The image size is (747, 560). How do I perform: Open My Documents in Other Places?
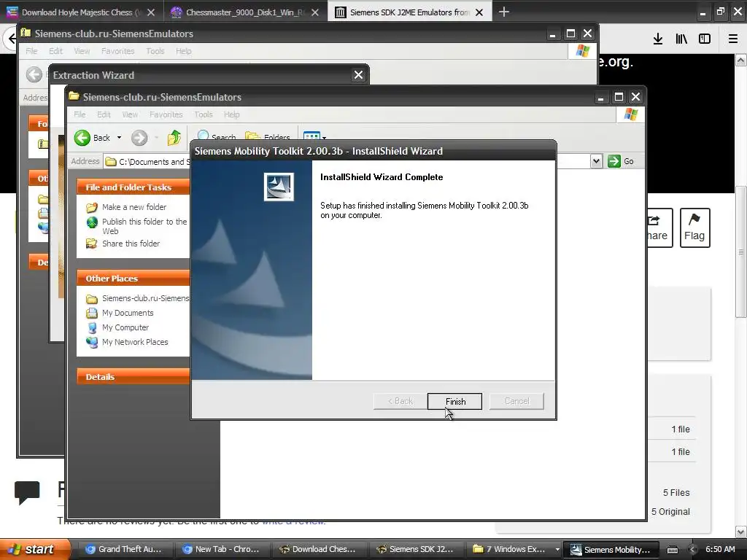[128, 313]
